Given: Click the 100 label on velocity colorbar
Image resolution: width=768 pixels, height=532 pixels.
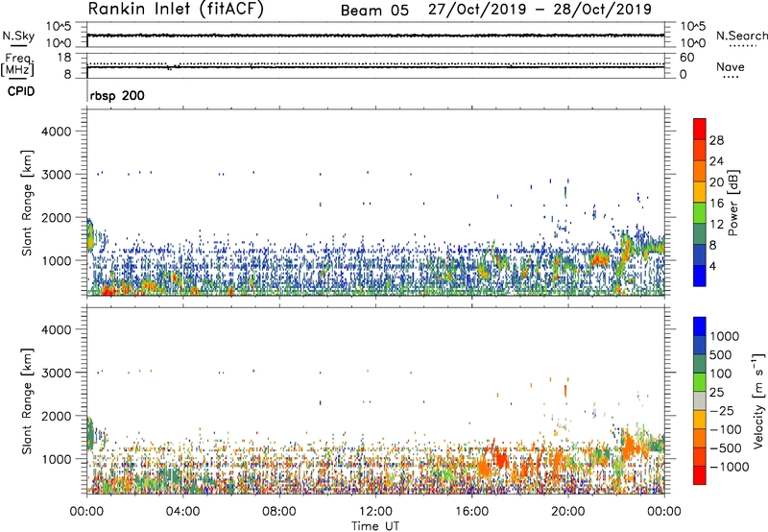Looking at the screenshot, I should (x=721, y=374).
